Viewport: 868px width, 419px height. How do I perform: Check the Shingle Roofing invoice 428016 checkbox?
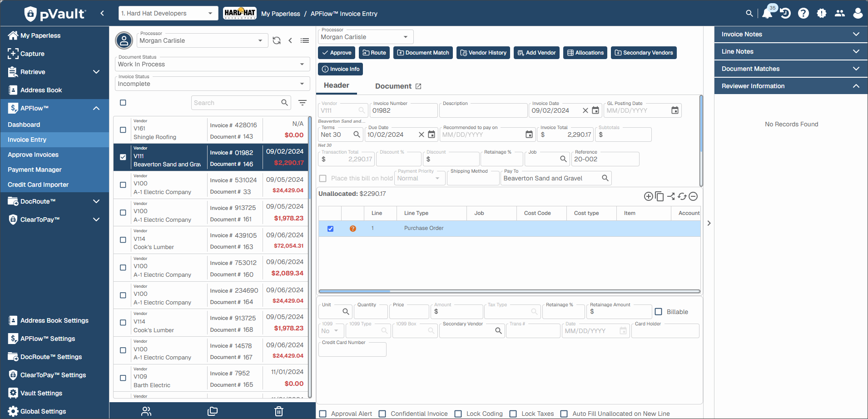coord(123,130)
